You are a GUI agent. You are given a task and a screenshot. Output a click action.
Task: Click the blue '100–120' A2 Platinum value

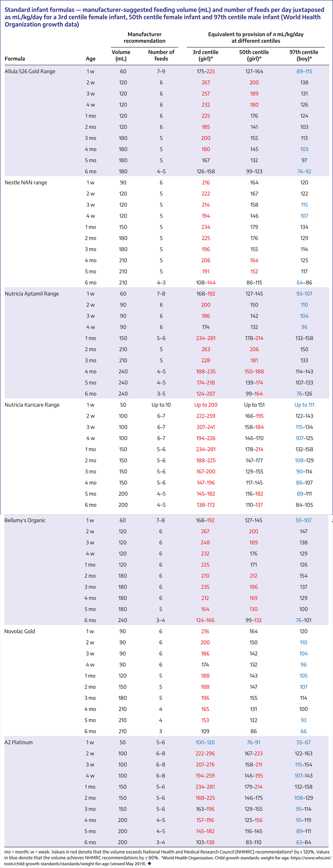[205, 742]
